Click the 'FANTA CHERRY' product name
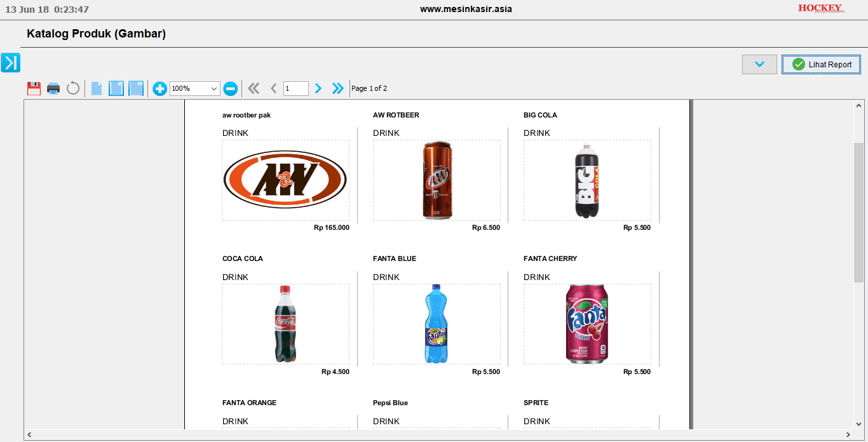Viewport: 868px width, 442px height. click(x=550, y=258)
